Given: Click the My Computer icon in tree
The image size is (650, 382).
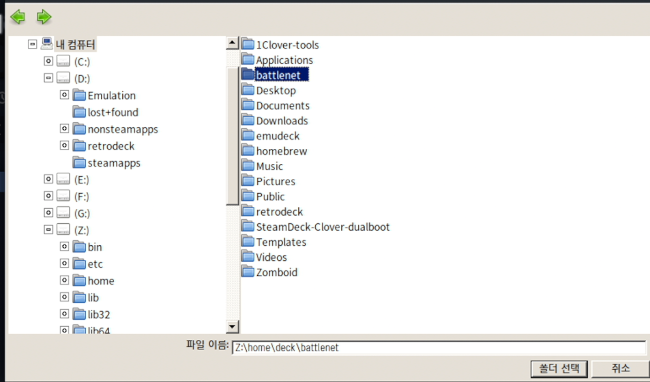Looking at the screenshot, I should (x=47, y=44).
